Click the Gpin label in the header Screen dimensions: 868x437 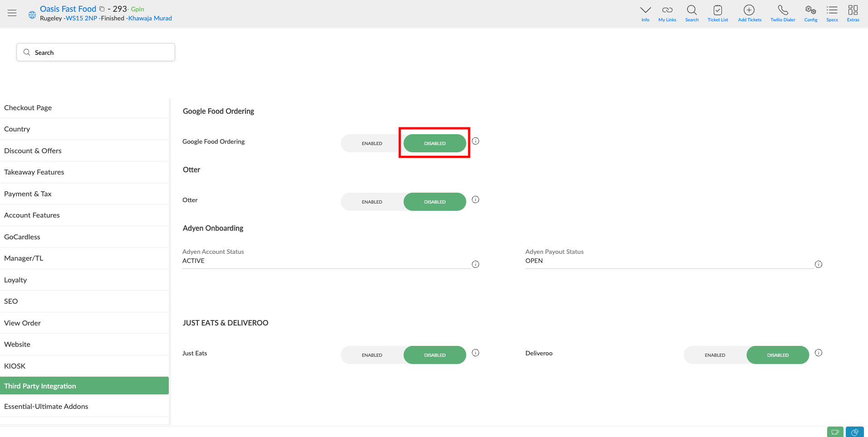coord(137,9)
